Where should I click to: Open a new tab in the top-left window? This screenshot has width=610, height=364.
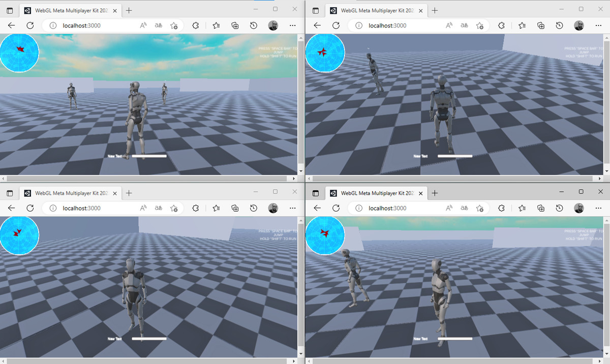pos(129,10)
